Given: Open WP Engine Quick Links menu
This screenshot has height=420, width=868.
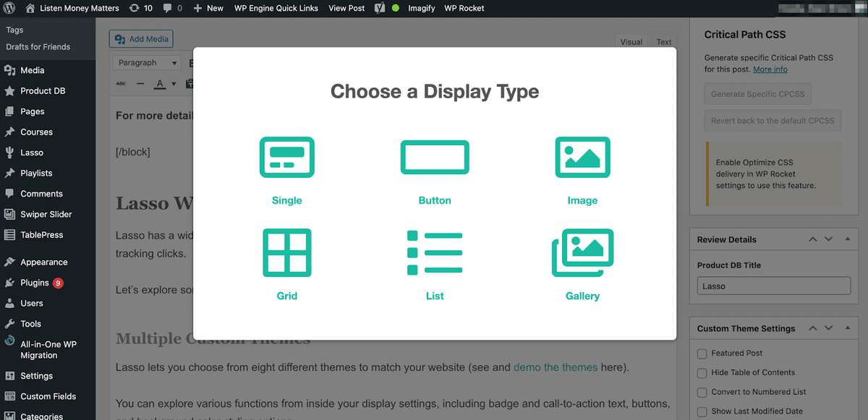Looking at the screenshot, I should point(277,8).
